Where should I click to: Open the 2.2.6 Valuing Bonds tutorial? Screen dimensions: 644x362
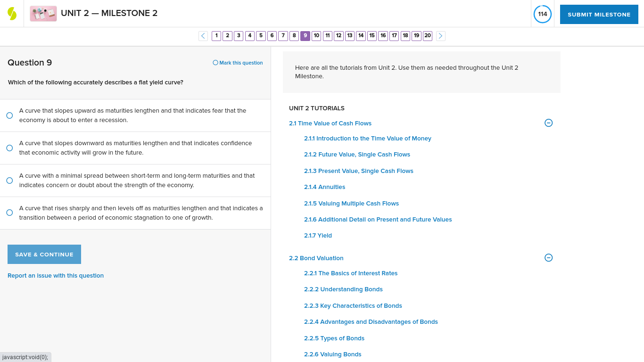point(332,354)
